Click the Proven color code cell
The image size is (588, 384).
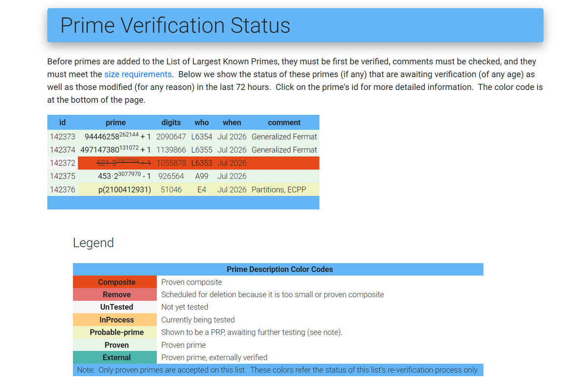point(115,345)
